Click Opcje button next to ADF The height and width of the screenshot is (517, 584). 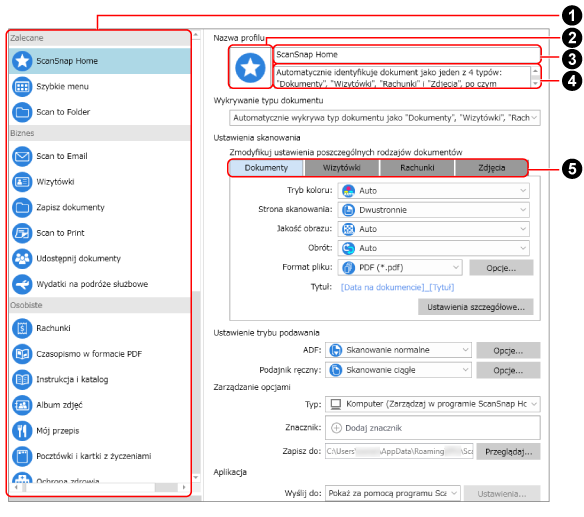tap(508, 351)
